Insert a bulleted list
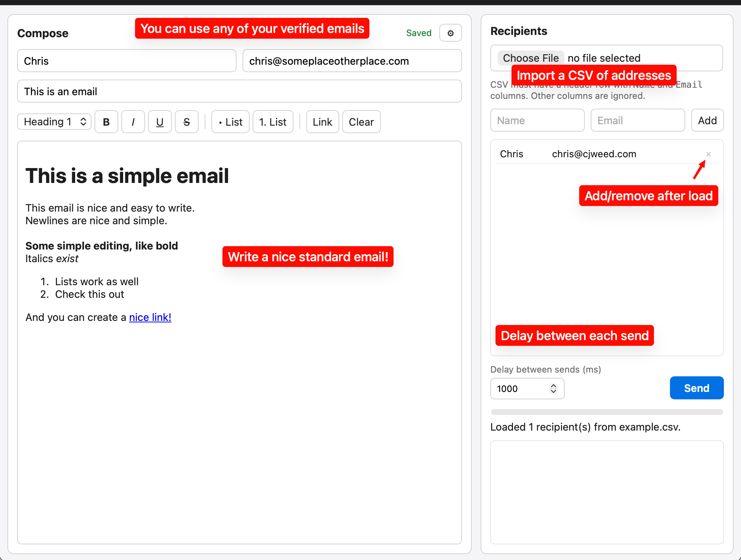 tap(230, 122)
